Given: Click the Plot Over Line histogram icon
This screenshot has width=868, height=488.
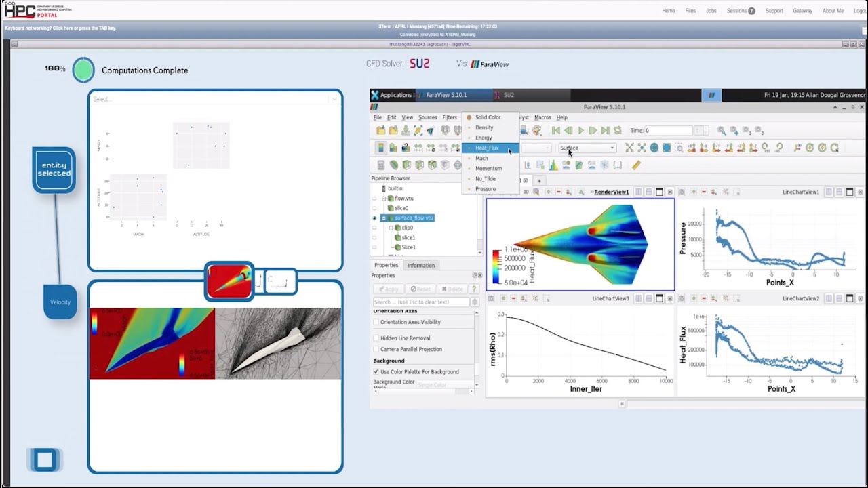Looking at the screenshot, I should (x=553, y=165).
